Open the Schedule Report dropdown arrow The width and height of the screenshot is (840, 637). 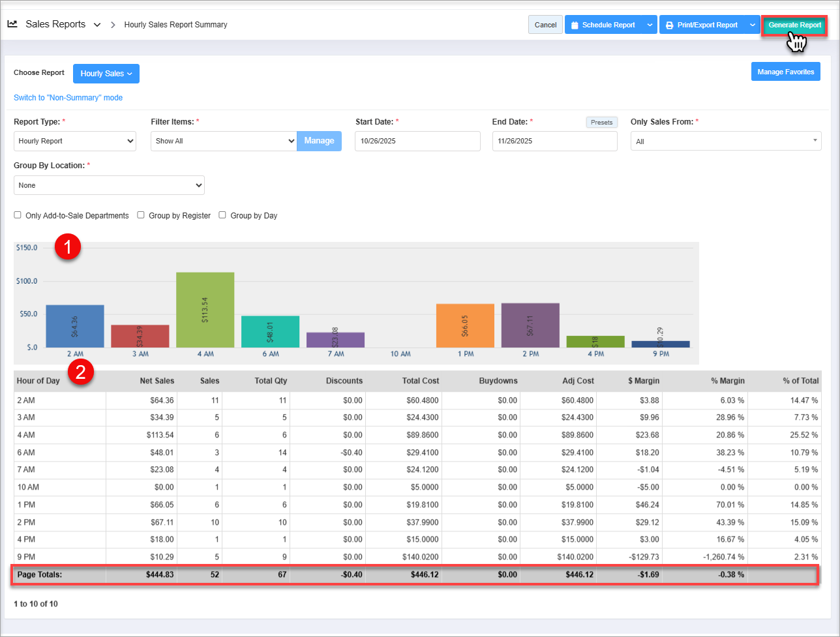649,25
